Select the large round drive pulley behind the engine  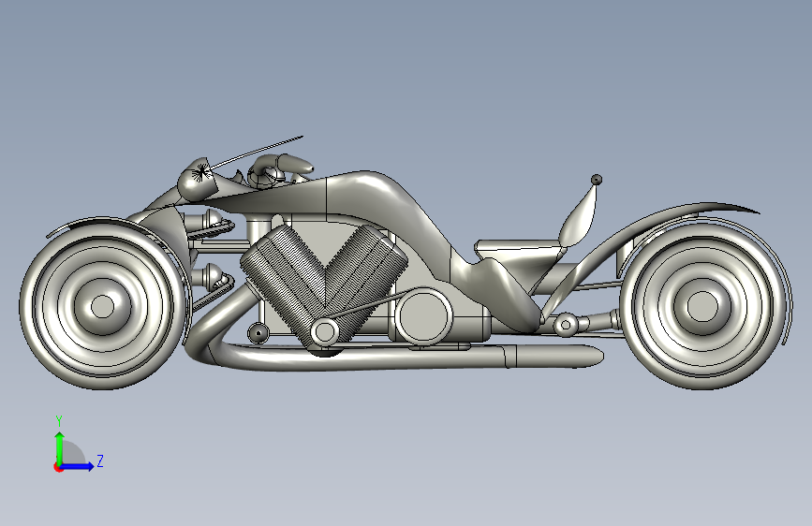(423, 316)
